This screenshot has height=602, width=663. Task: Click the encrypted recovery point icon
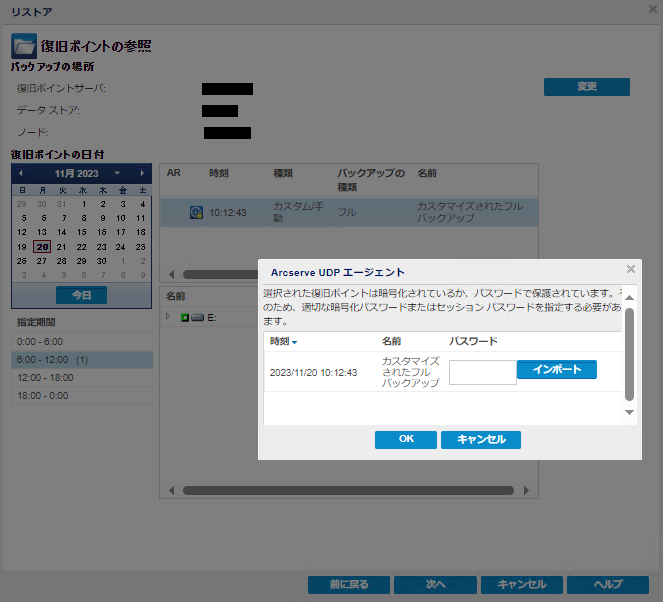196,212
